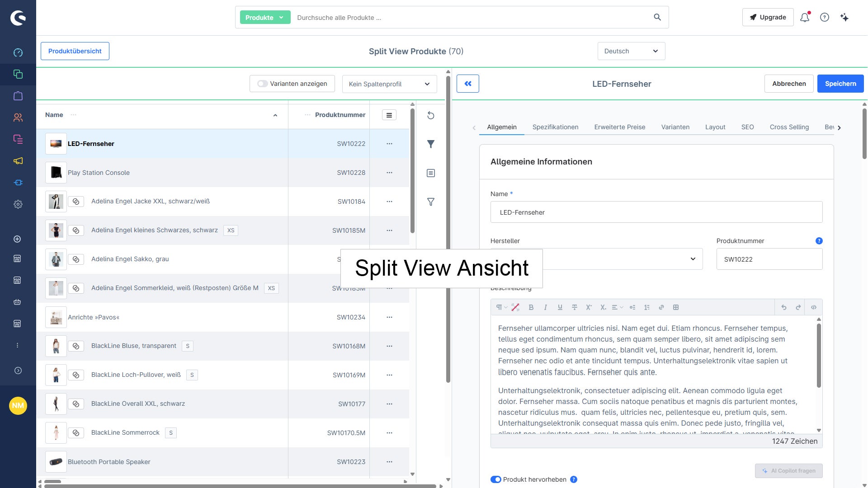Collapse the detail panel with double-arrow button
This screenshot has height=488, width=868.
click(x=468, y=84)
